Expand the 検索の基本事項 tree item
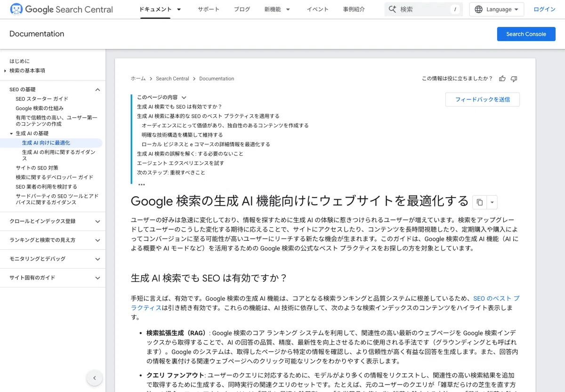This screenshot has height=392, width=565. click(5, 71)
